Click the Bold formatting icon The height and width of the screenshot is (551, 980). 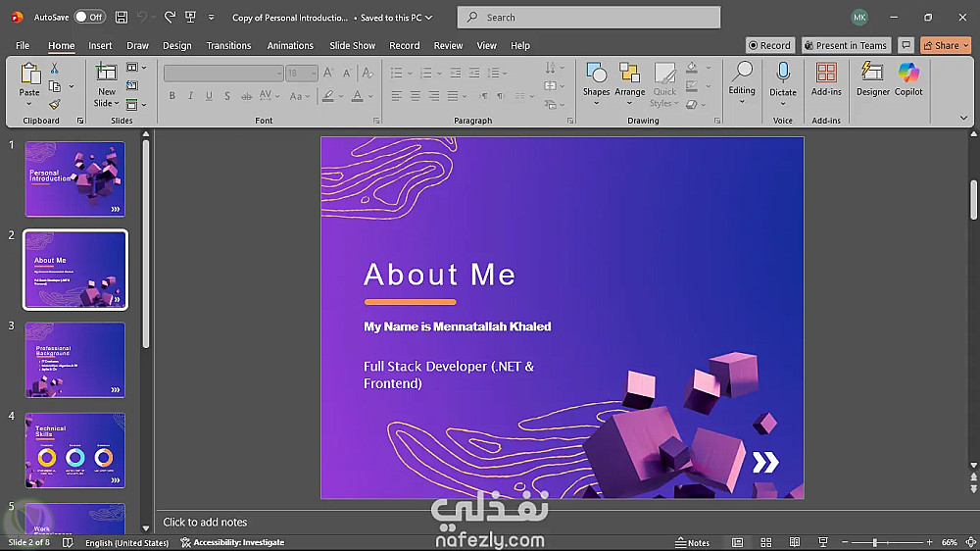point(171,96)
